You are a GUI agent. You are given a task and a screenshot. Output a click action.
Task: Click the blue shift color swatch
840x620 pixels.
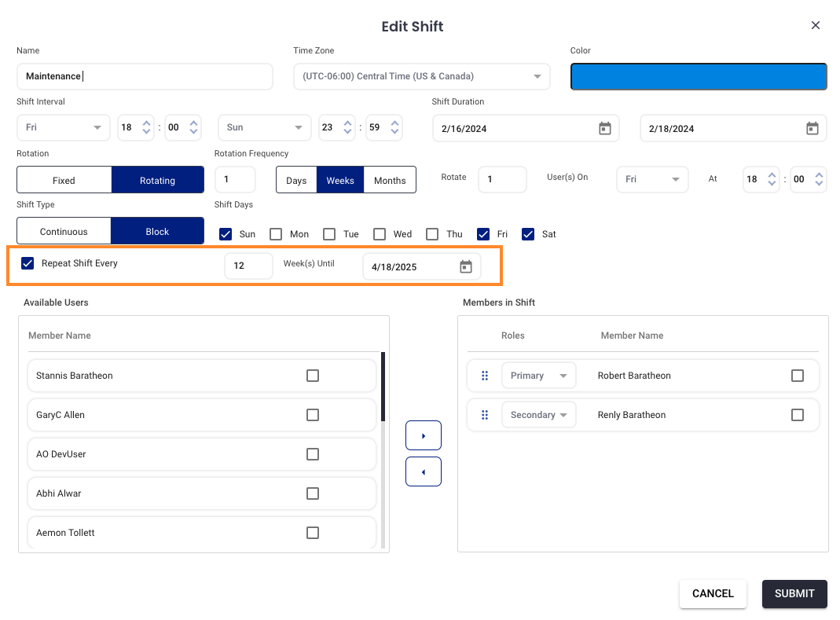point(698,77)
